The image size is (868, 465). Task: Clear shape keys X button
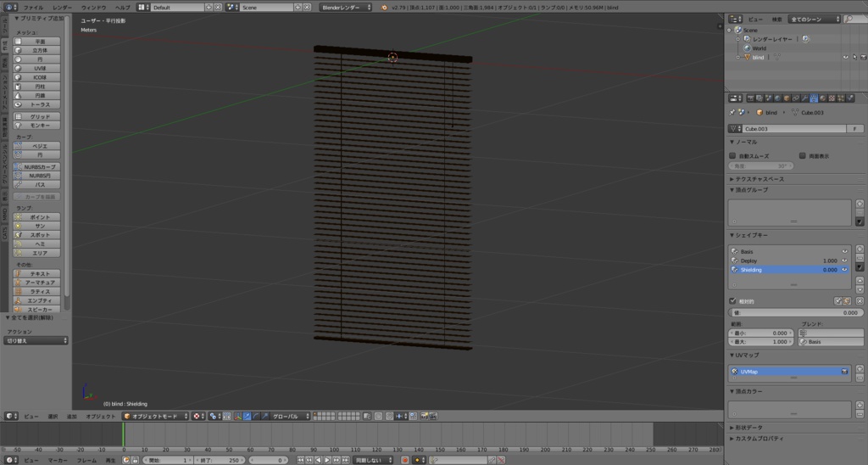pyautogui.click(x=860, y=301)
